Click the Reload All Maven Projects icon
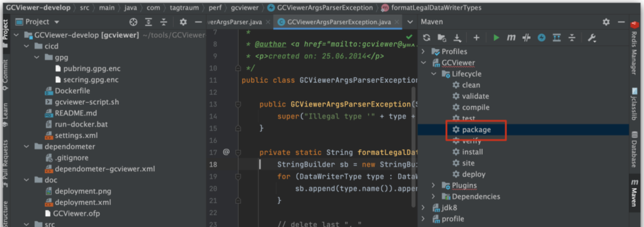This screenshot has width=644, height=227. [x=426, y=38]
